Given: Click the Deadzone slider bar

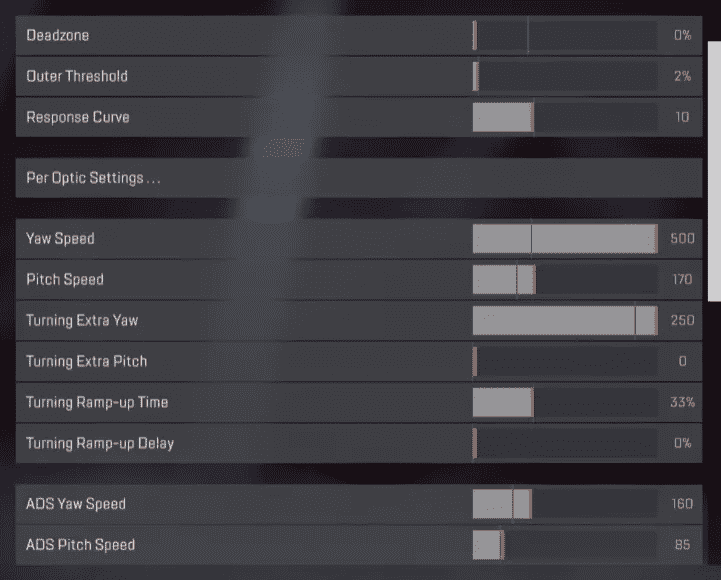Looking at the screenshot, I should 565,35.
